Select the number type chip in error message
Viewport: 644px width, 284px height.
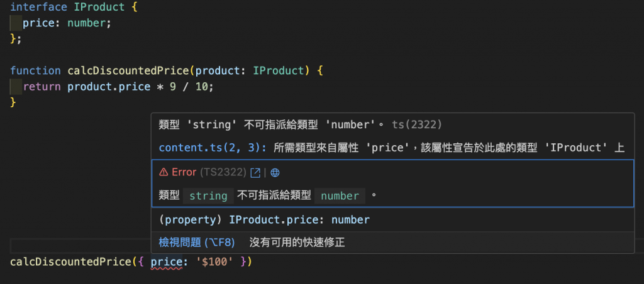(340, 196)
